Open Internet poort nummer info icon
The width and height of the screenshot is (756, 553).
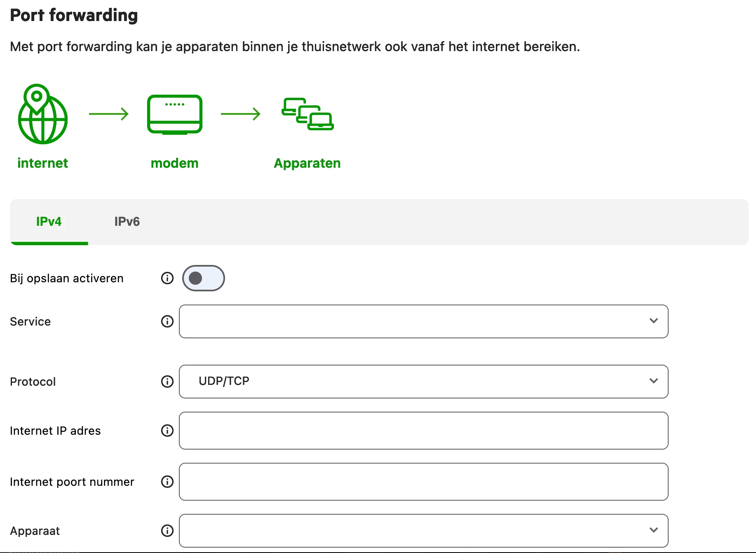click(167, 482)
